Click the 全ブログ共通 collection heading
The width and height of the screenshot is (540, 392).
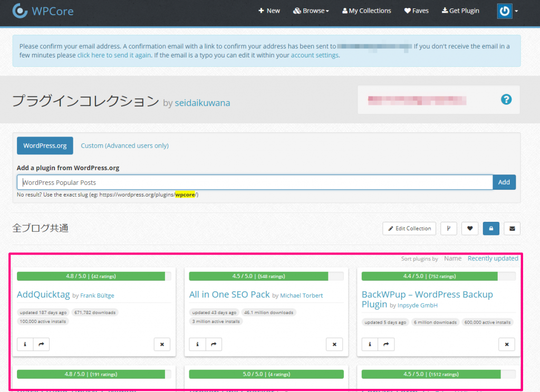[x=40, y=228]
